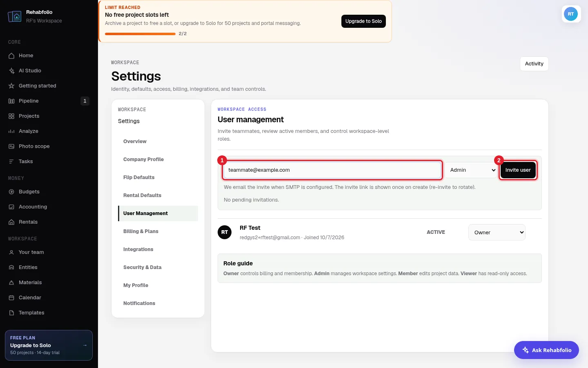This screenshot has width=588, height=368.
Task: Open AI Studio via its sparkle icon
Action: click(11, 71)
